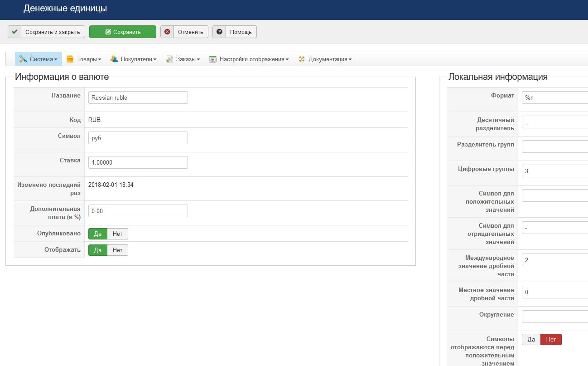Focus the Цифровые группы field showing 3
The width and height of the screenshot is (588, 366).
tap(555, 171)
